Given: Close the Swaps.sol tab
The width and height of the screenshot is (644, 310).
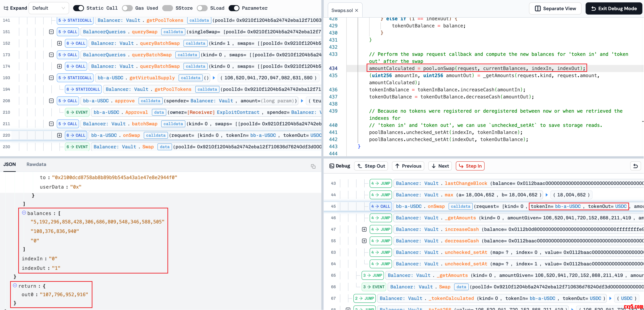Looking at the screenshot, I should (x=356, y=10).
